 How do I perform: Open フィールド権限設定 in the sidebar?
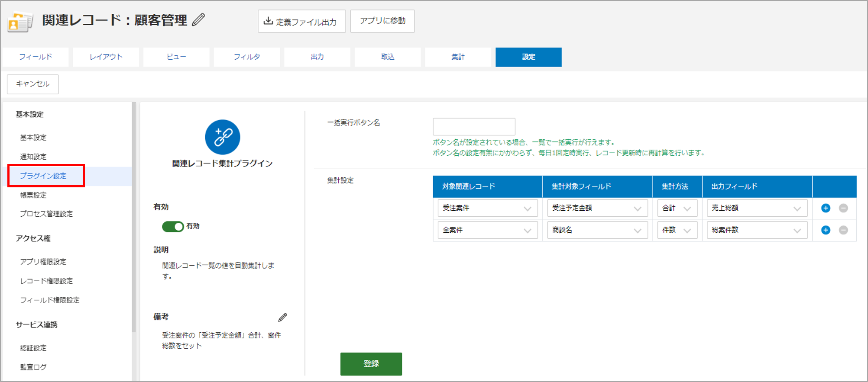pyautogui.click(x=50, y=300)
